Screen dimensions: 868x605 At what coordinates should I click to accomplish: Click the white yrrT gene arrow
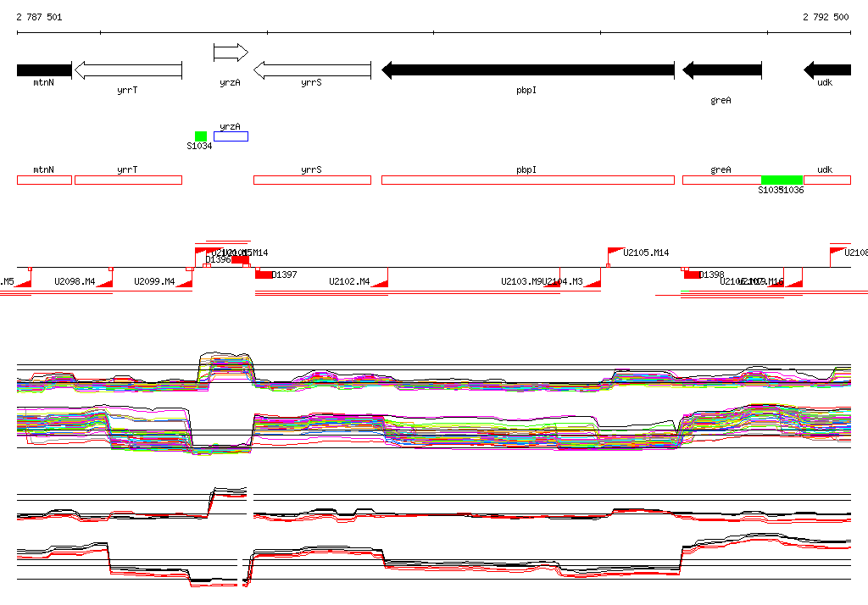coord(129,70)
